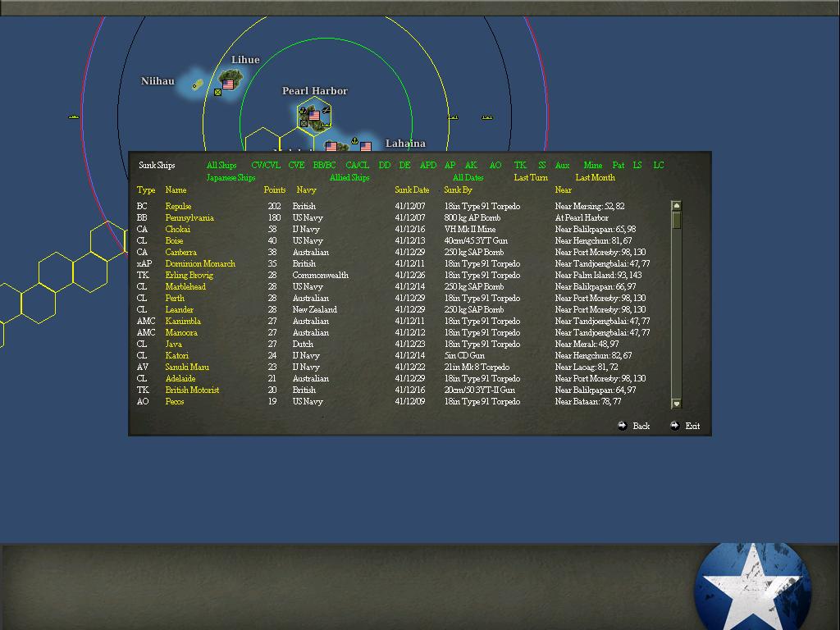Show only Aux sunk ships

coord(562,165)
